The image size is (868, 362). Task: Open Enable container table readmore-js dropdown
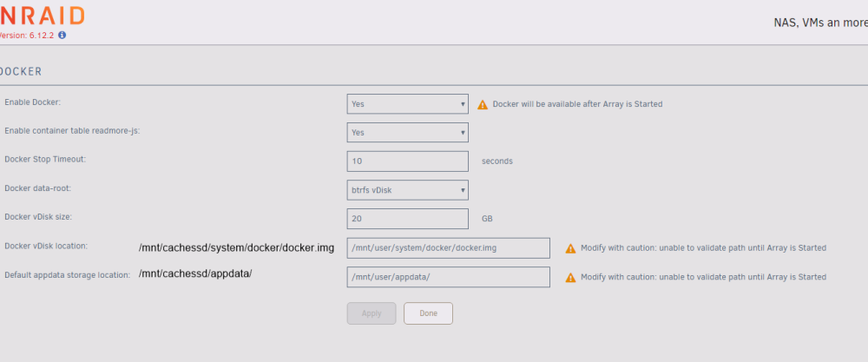click(407, 132)
